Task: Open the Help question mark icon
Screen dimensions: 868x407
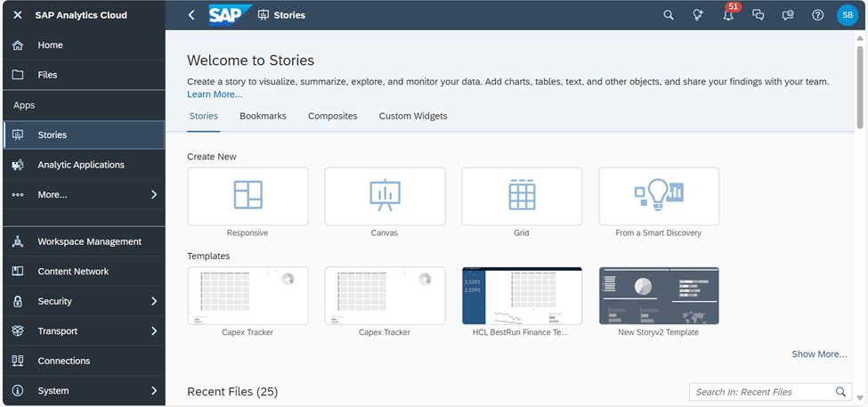Action: pos(817,15)
